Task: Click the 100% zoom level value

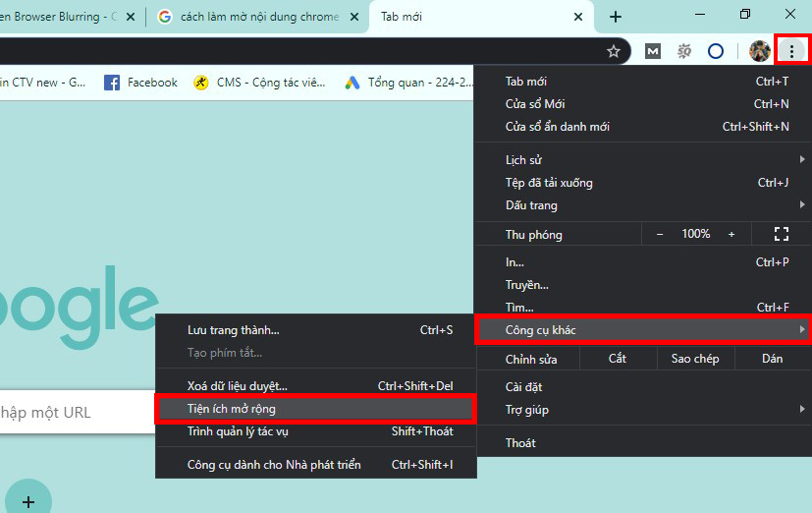Action: point(695,234)
